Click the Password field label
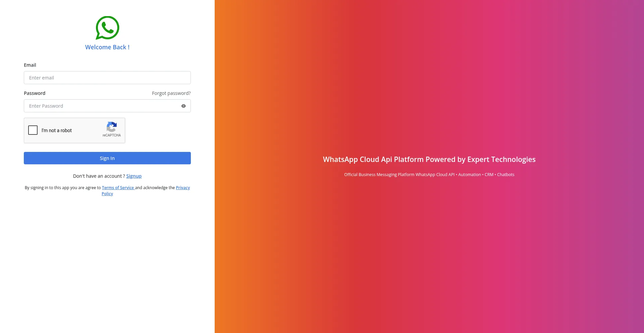Image resolution: width=644 pixels, height=333 pixels. click(35, 93)
